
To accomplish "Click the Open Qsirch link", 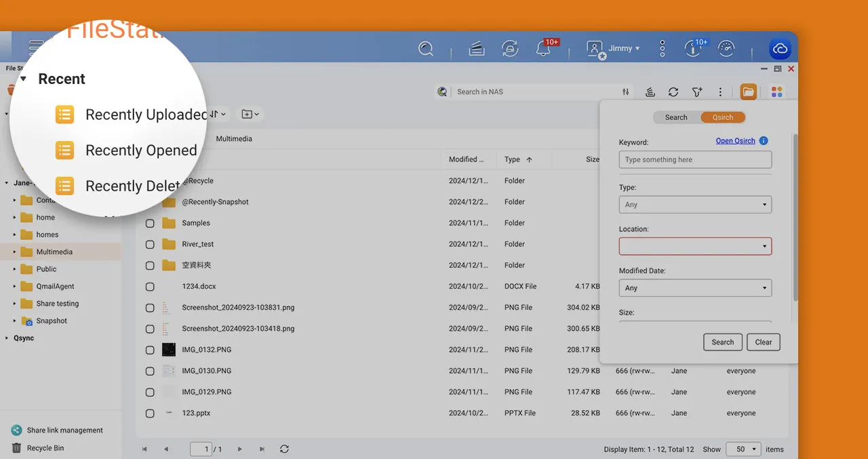I will (736, 141).
